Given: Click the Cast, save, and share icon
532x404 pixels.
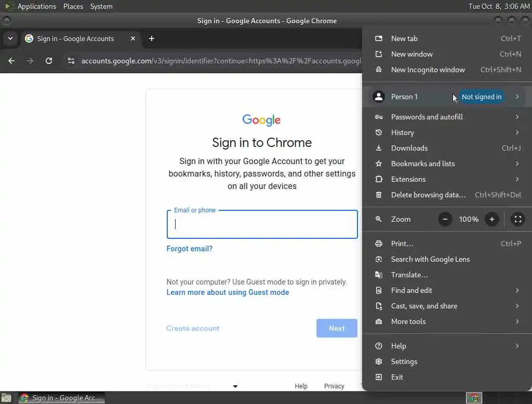Looking at the screenshot, I should tap(379, 306).
